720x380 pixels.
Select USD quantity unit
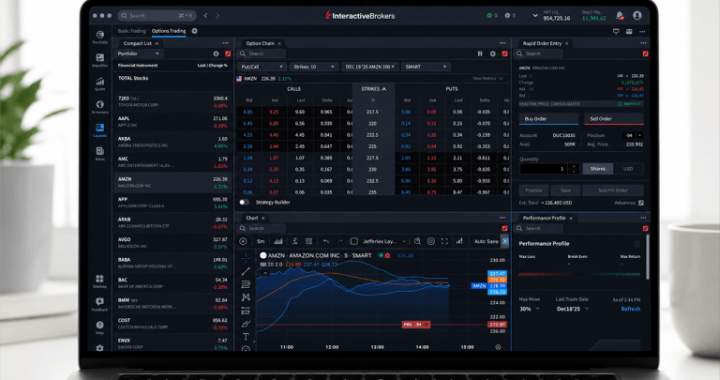tap(628, 169)
